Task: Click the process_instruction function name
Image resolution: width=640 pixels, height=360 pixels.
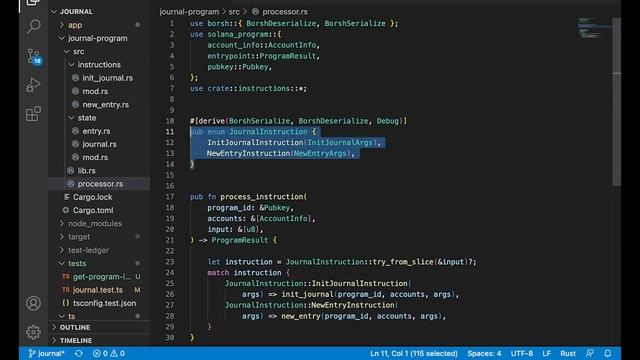Action: pyautogui.click(x=262, y=197)
